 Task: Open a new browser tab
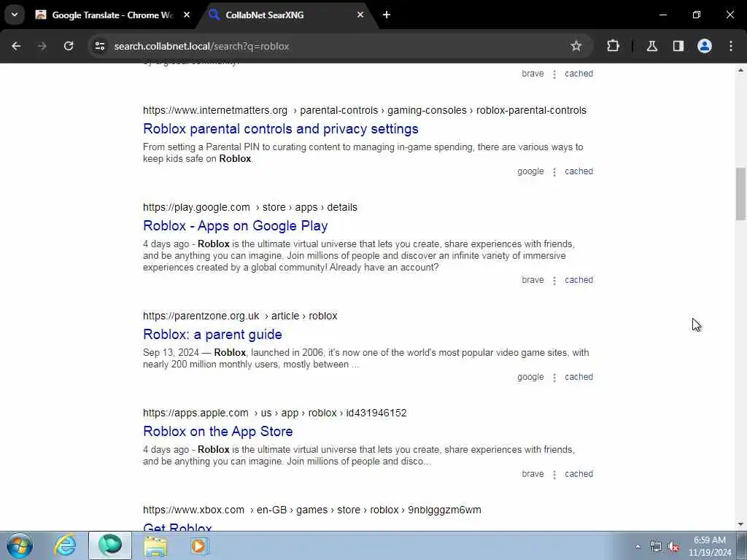[387, 15]
